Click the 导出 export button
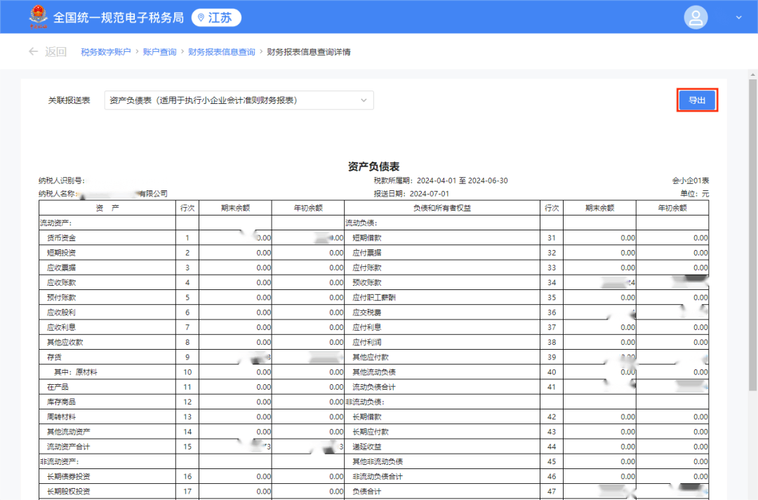 coord(697,100)
